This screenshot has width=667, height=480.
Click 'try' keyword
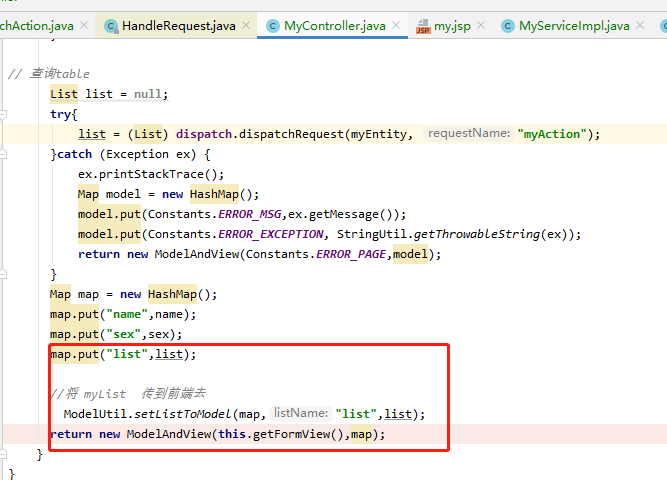pyautogui.click(x=60, y=114)
